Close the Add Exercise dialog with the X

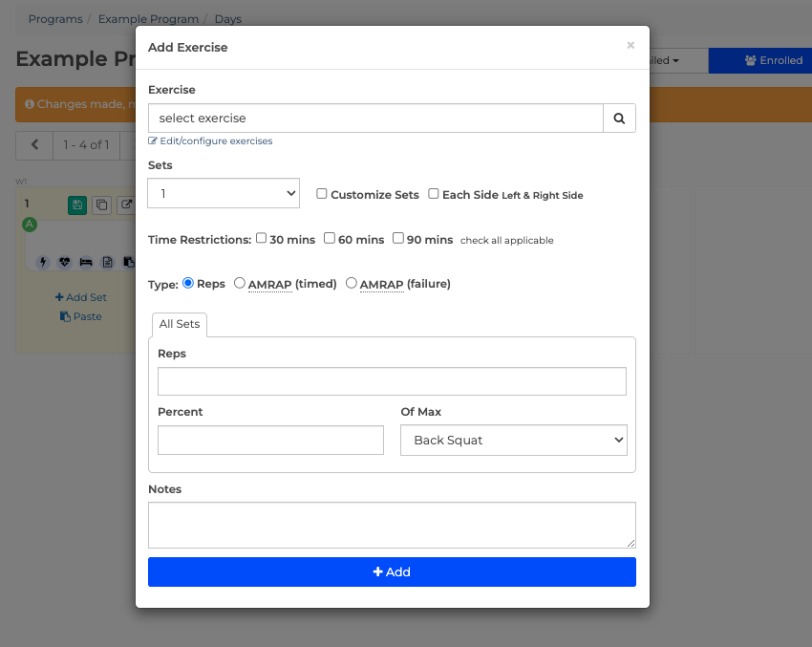630,45
